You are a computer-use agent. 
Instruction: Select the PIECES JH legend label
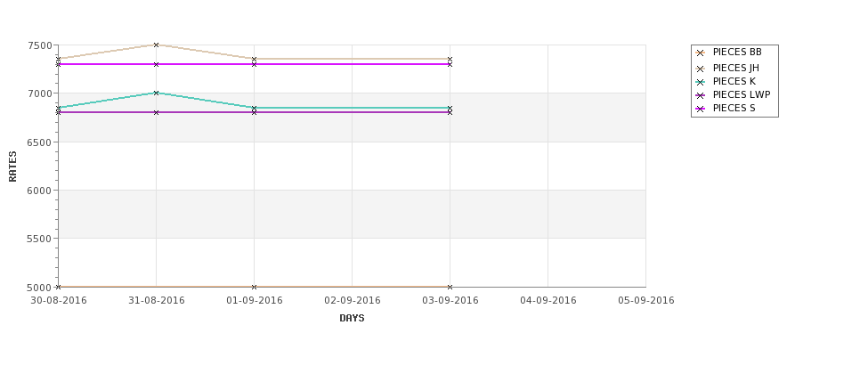(735, 69)
